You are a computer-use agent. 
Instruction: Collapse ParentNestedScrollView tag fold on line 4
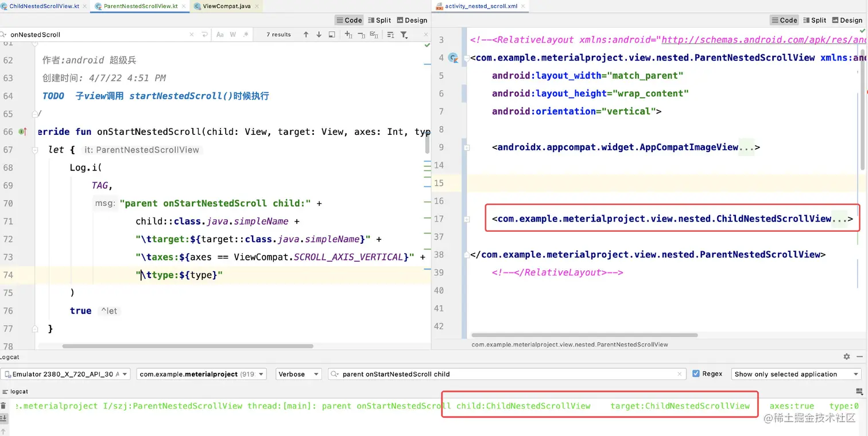[467, 58]
